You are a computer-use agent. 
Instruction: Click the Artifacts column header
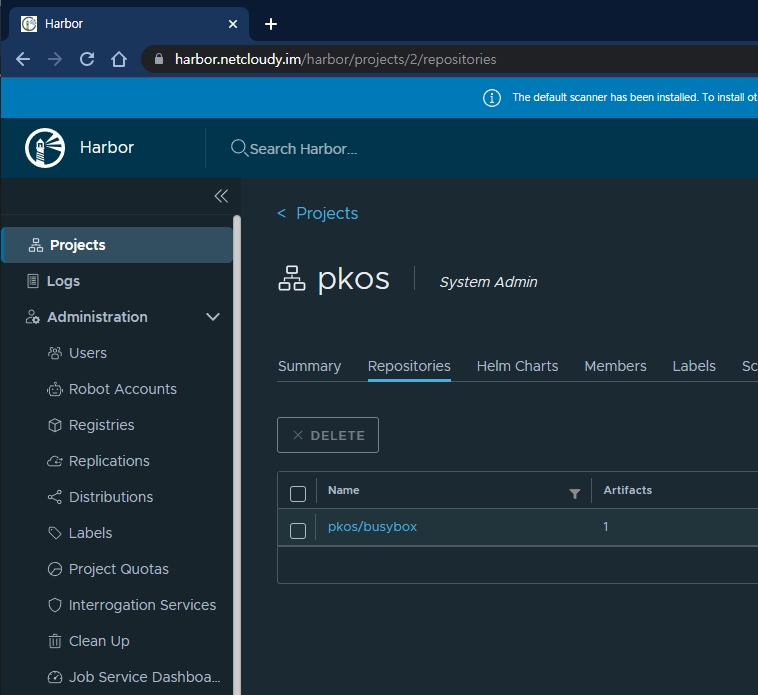point(627,490)
